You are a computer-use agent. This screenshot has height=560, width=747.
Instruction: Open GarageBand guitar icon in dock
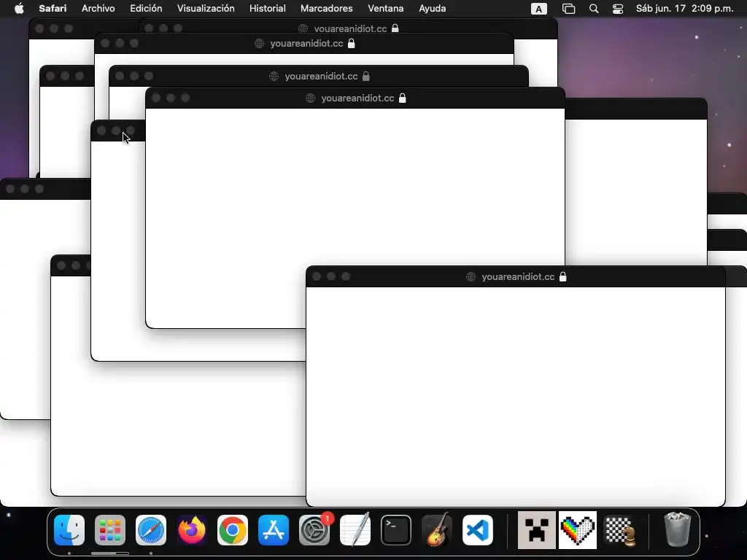point(437,529)
